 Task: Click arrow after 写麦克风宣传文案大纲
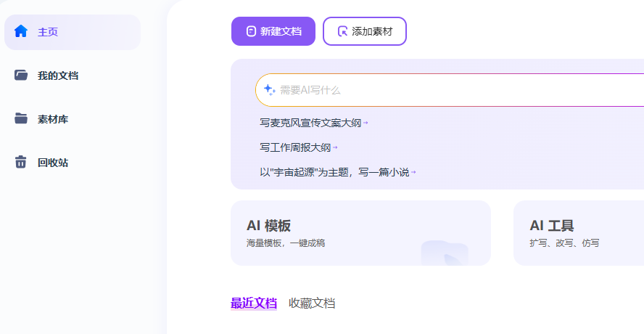coord(366,123)
